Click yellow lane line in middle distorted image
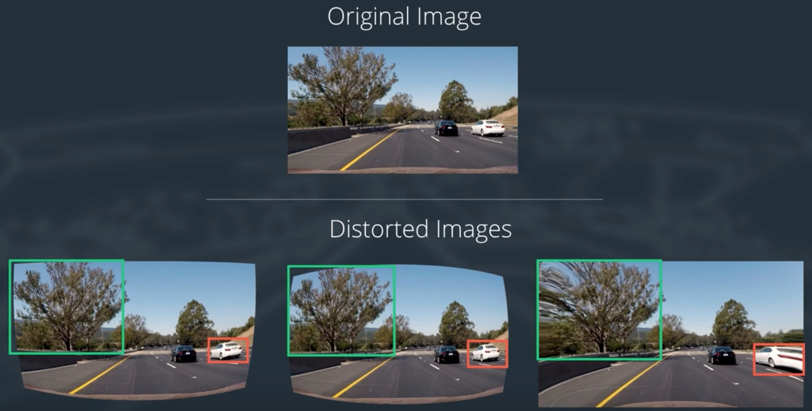This screenshot has height=411, width=812. (x=362, y=378)
